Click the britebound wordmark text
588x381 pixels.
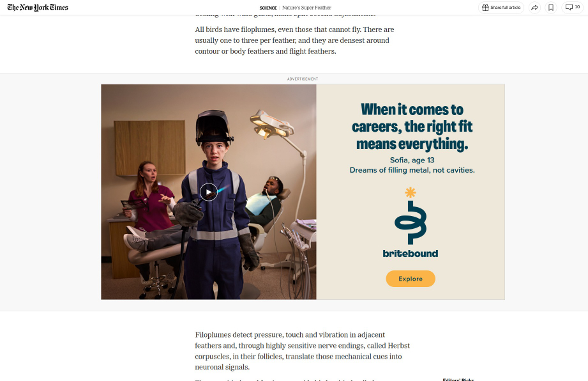[x=411, y=253]
